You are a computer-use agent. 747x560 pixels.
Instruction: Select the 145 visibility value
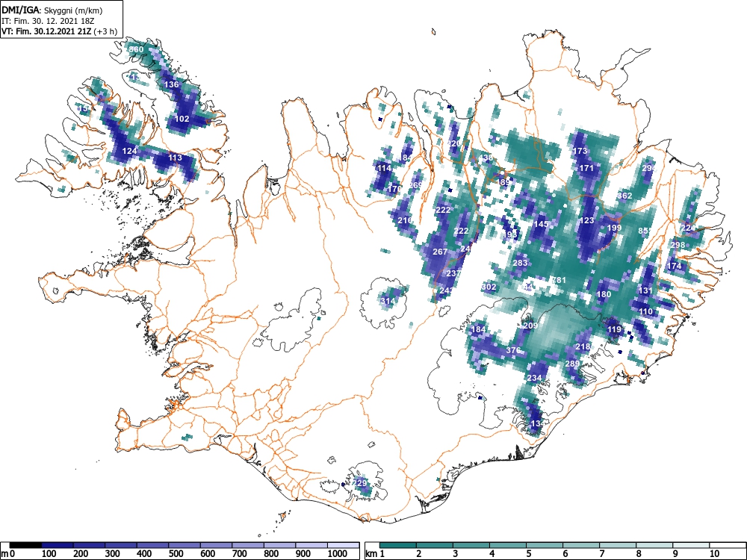tap(541, 224)
